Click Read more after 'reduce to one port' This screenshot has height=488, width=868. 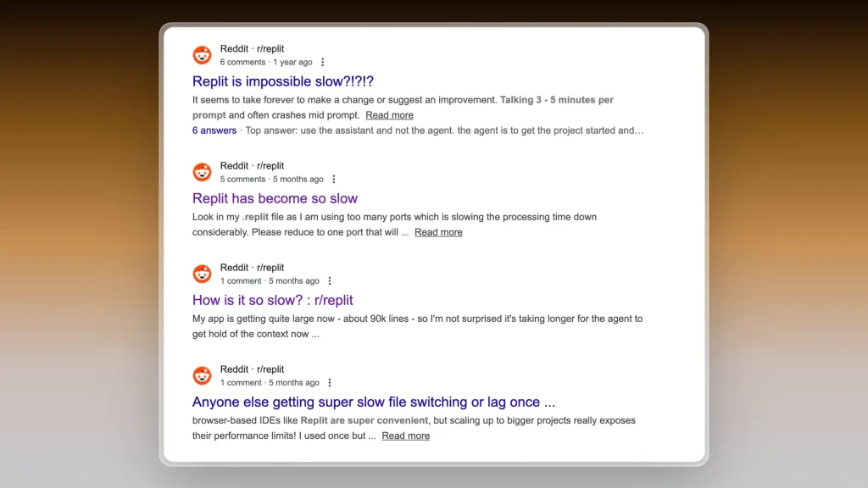[438, 232]
